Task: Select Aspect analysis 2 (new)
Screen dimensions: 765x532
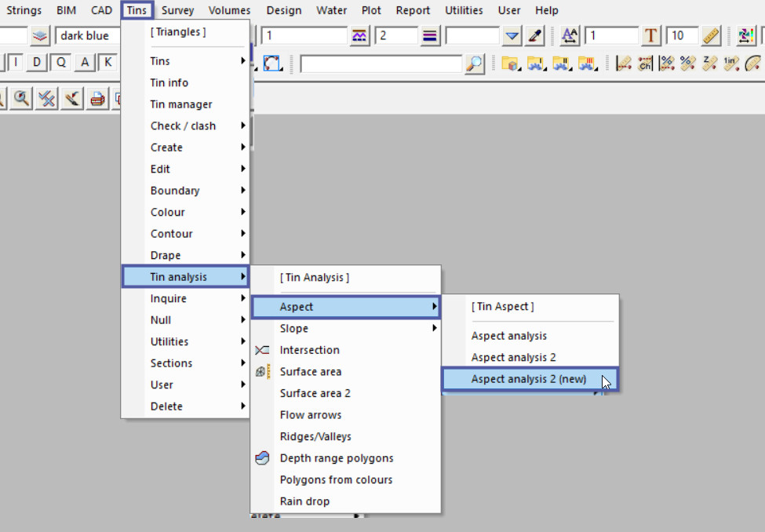Action: click(529, 379)
